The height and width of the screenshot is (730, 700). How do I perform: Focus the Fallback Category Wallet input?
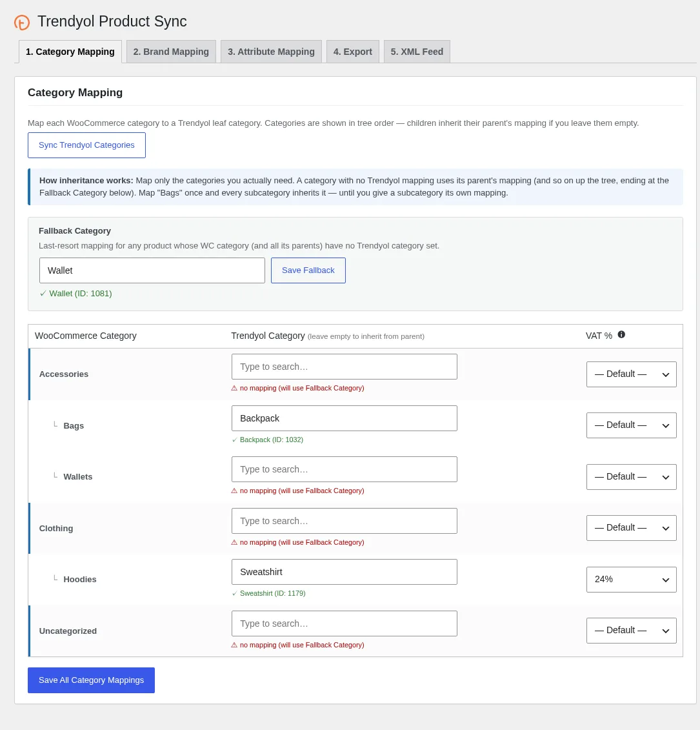click(x=152, y=270)
